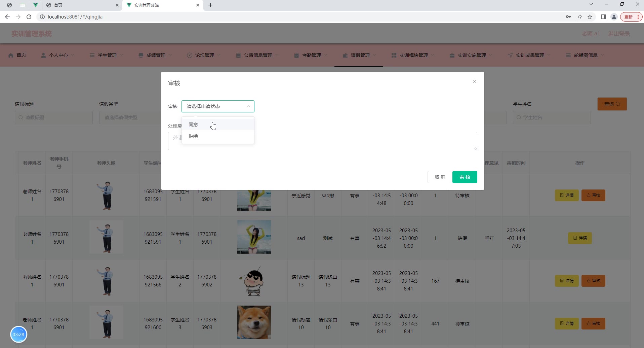Click 审核 button in 请假标题13 row
The image size is (644, 348).
tap(593, 281)
